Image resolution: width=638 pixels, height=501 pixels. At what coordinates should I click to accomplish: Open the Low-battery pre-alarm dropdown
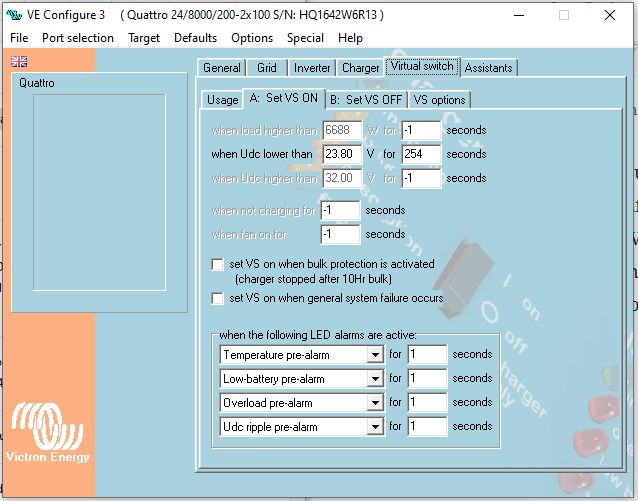coord(375,379)
